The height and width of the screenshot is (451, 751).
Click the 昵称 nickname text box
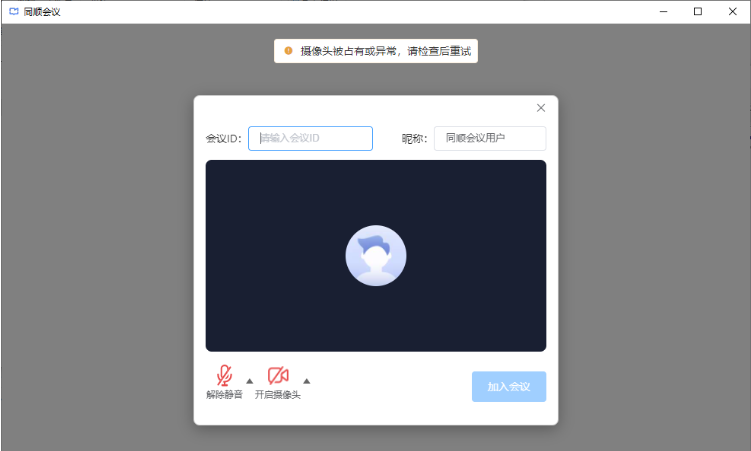490,138
